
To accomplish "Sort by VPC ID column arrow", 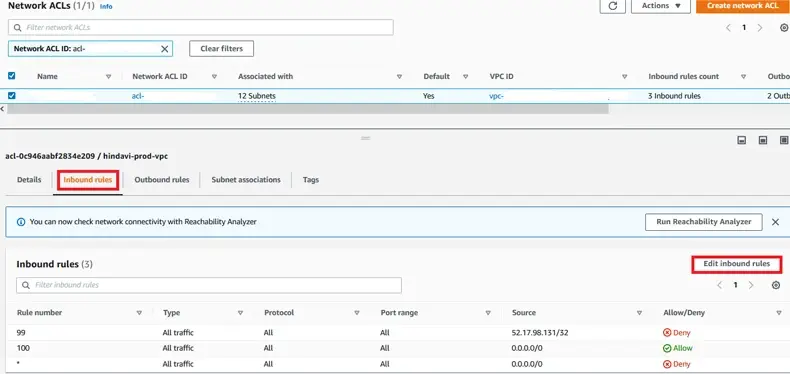I will [x=624, y=77].
